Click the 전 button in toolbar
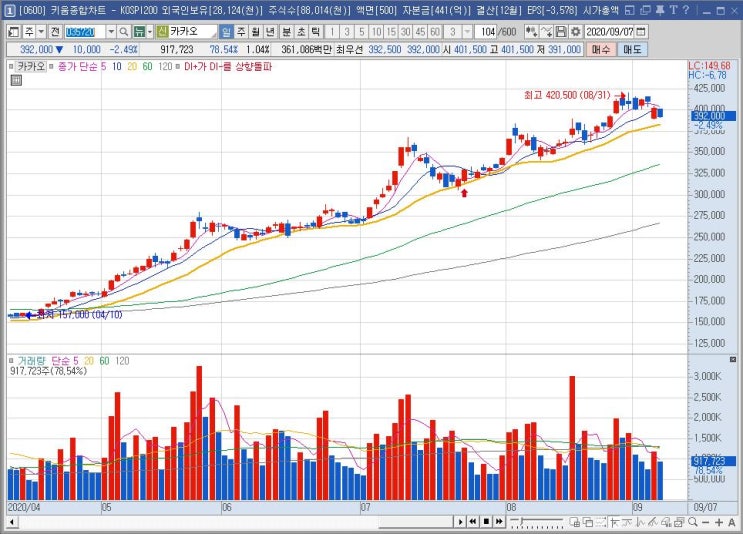This screenshot has width=743, height=534. [55, 32]
